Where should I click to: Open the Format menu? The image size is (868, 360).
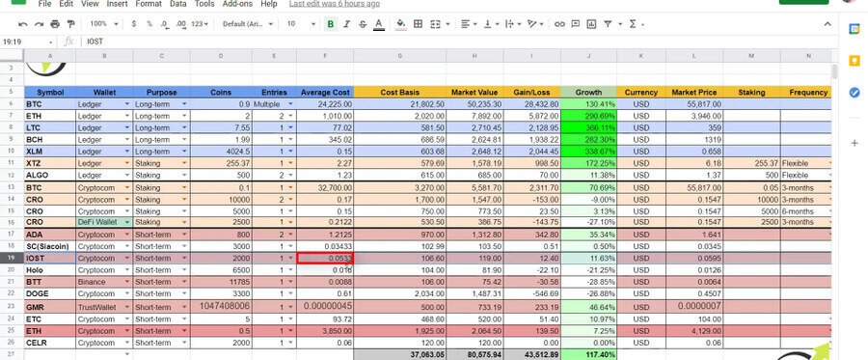149,4
